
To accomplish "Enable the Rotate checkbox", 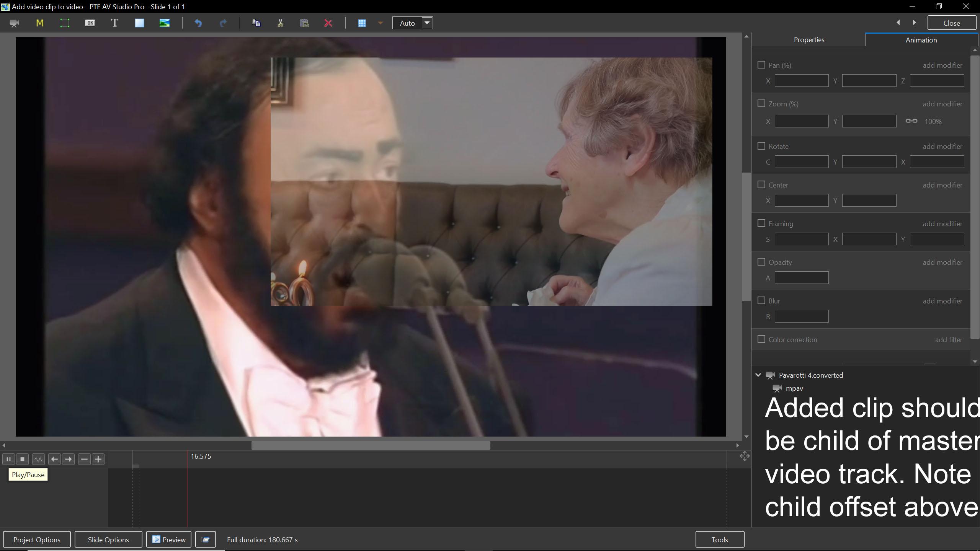I will coord(761,146).
